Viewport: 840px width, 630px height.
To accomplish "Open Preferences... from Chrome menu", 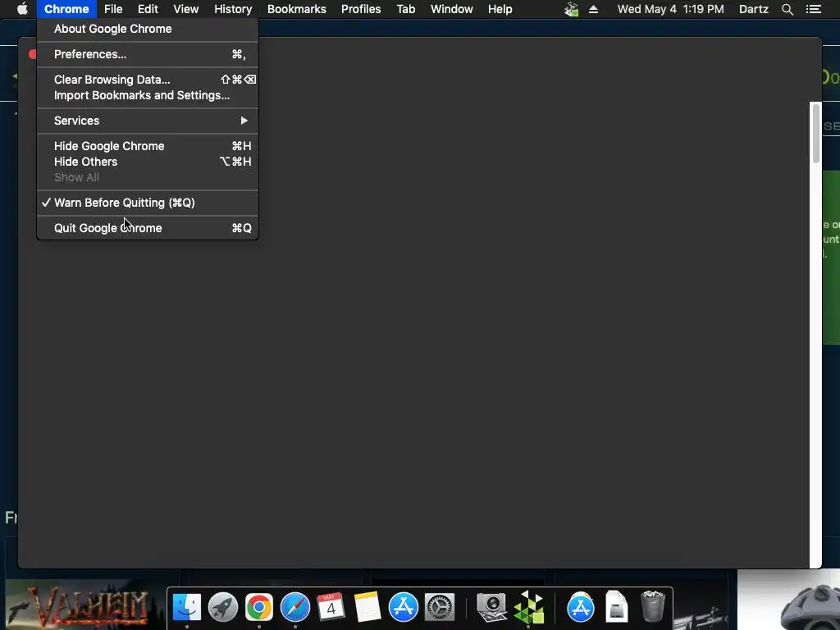I will [x=148, y=54].
